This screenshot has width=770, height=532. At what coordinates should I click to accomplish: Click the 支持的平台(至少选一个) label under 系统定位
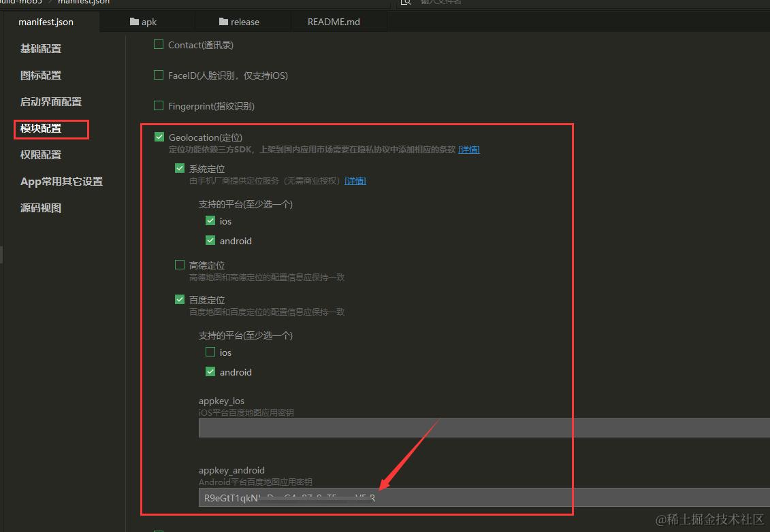pyautogui.click(x=246, y=204)
